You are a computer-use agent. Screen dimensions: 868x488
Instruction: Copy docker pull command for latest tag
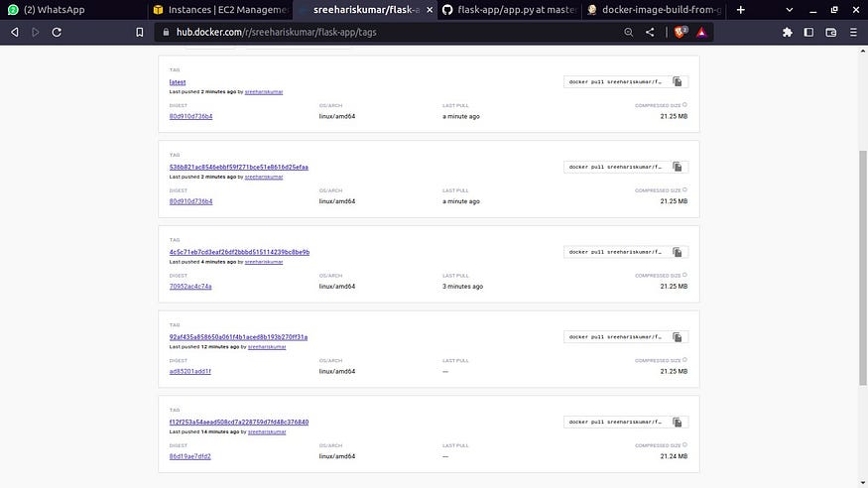(x=677, y=82)
